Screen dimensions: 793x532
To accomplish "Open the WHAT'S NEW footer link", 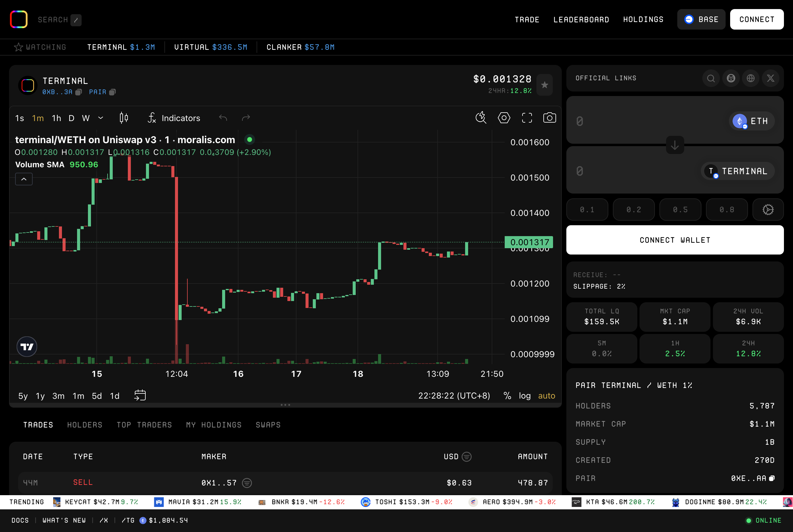I will click(x=64, y=520).
